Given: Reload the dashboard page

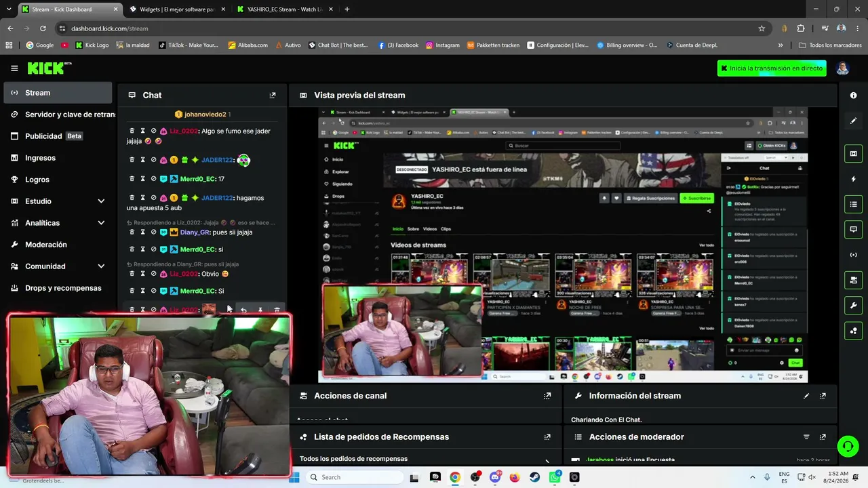Looking at the screenshot, I should point(43,28).
